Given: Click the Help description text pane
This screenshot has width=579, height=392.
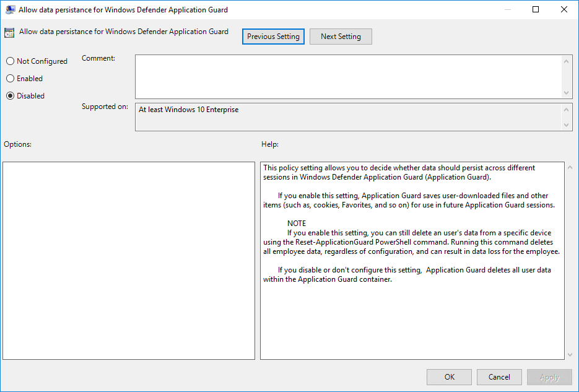Looking at the screenshot, I should [x=412, y=261].
